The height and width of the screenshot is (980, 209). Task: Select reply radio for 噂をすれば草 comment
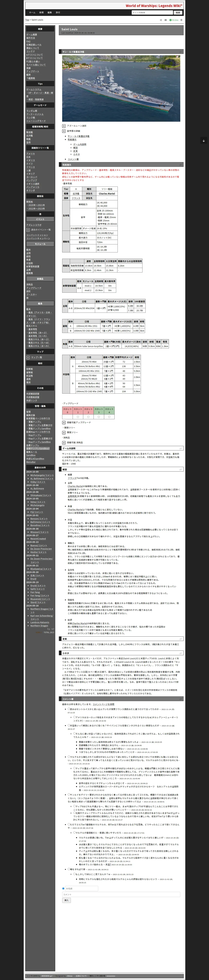(x=69, y=869)
